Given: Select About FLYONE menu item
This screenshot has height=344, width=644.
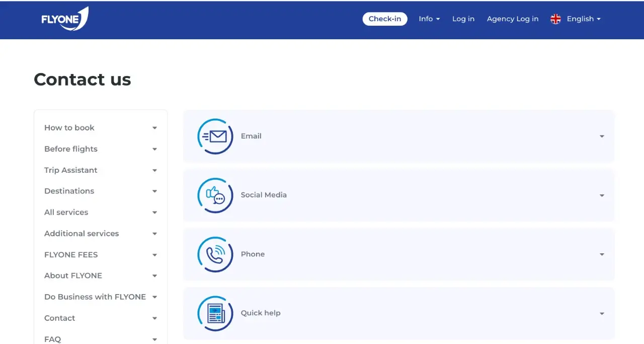Looking at the screenshot, I should click(x=73, y=276).
